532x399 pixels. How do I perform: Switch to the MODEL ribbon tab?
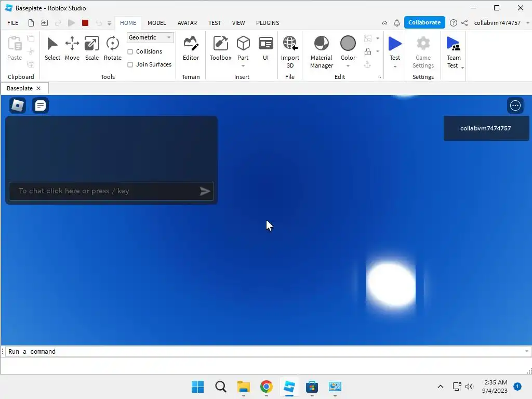[x=157, y=23]
